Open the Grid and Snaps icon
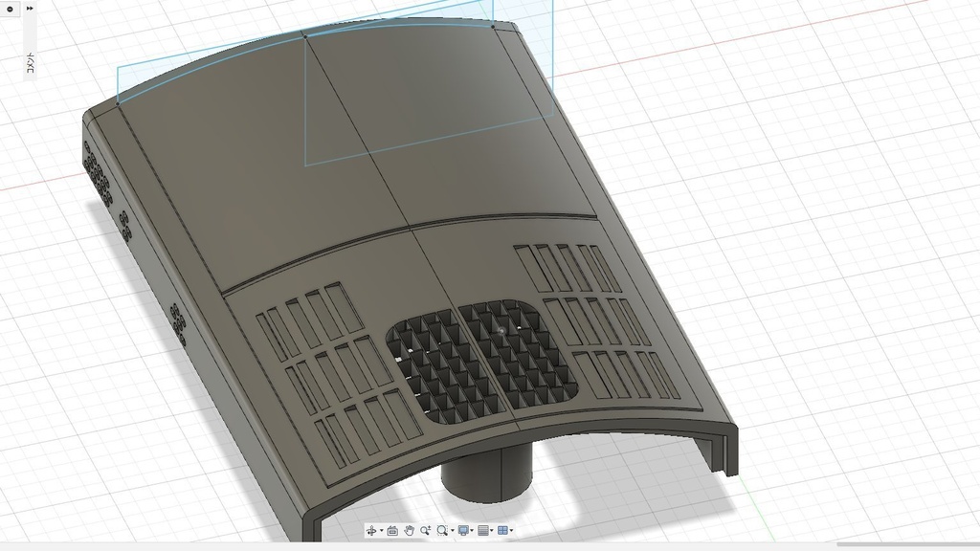Screen dimensions: 980x551 point(483,530)
